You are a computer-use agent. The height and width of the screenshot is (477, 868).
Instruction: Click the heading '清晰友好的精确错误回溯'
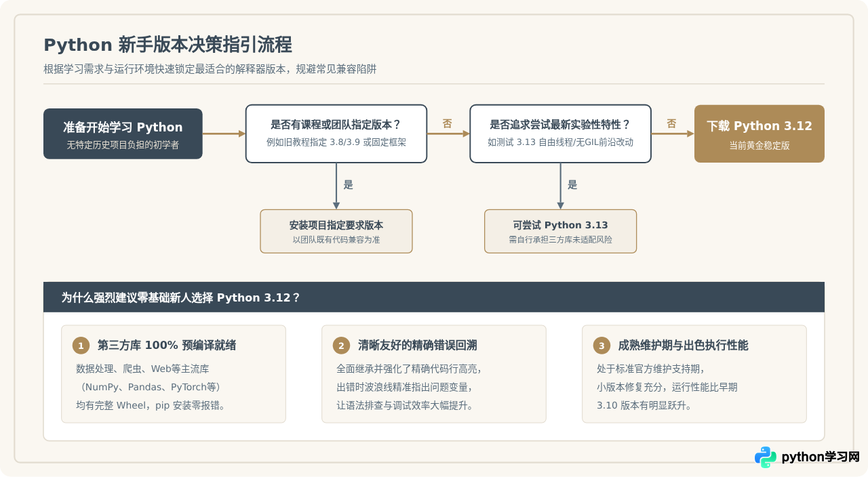(x=418, y=346)
